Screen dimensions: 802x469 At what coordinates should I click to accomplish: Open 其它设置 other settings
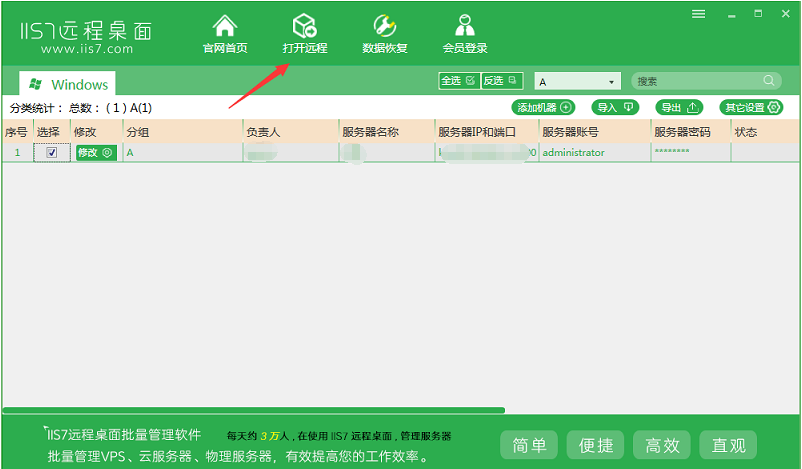pos(751,107)
